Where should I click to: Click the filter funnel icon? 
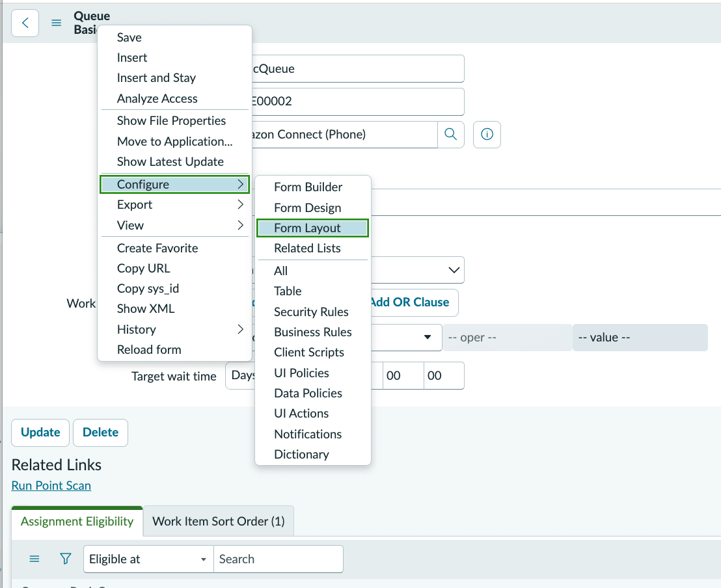click(x=66, y=559)
